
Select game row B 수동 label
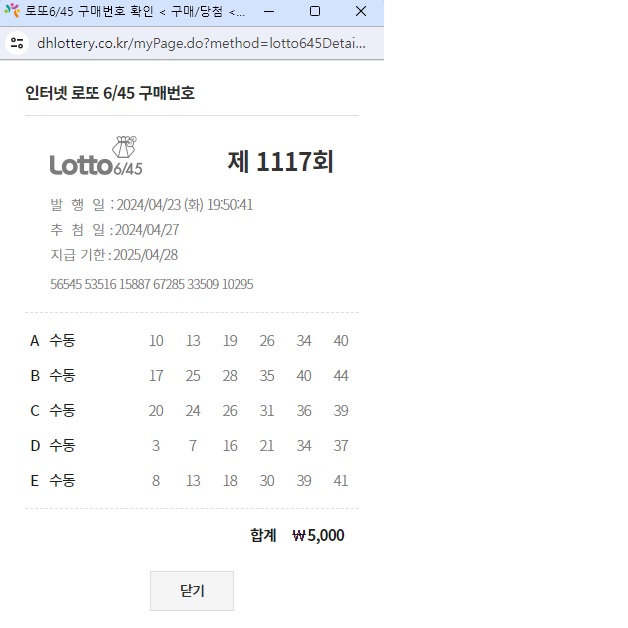62,376
